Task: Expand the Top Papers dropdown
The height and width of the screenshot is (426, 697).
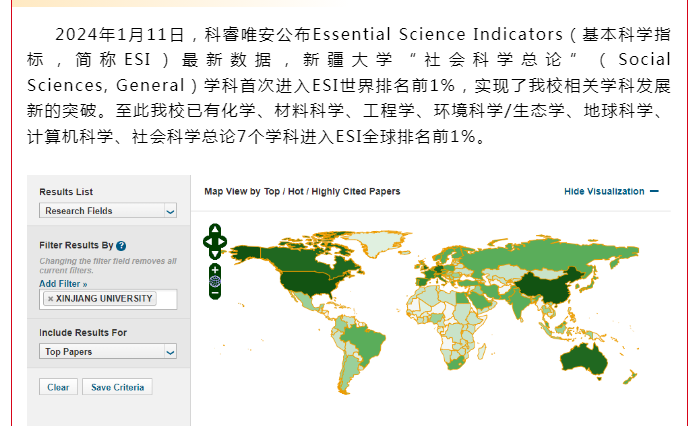Action: pos(109,351)
